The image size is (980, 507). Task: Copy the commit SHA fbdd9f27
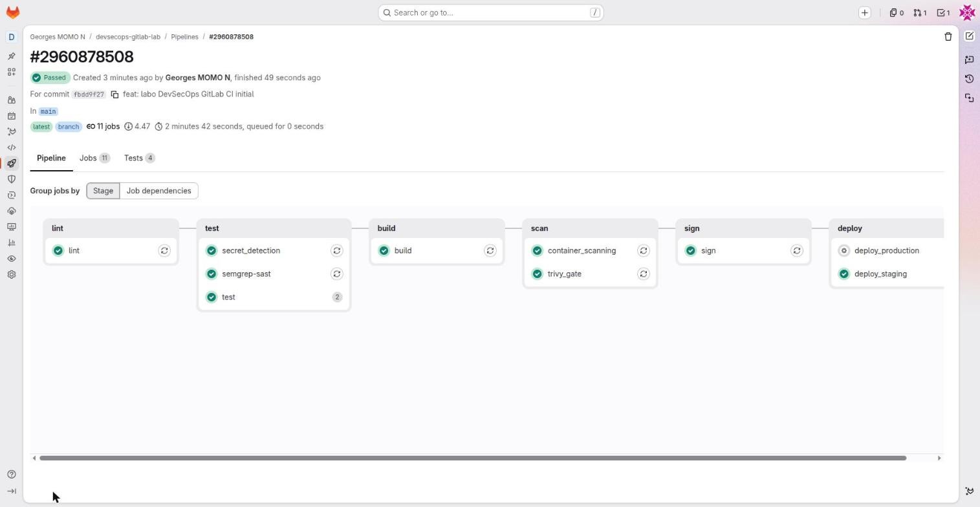coord(114,94)
